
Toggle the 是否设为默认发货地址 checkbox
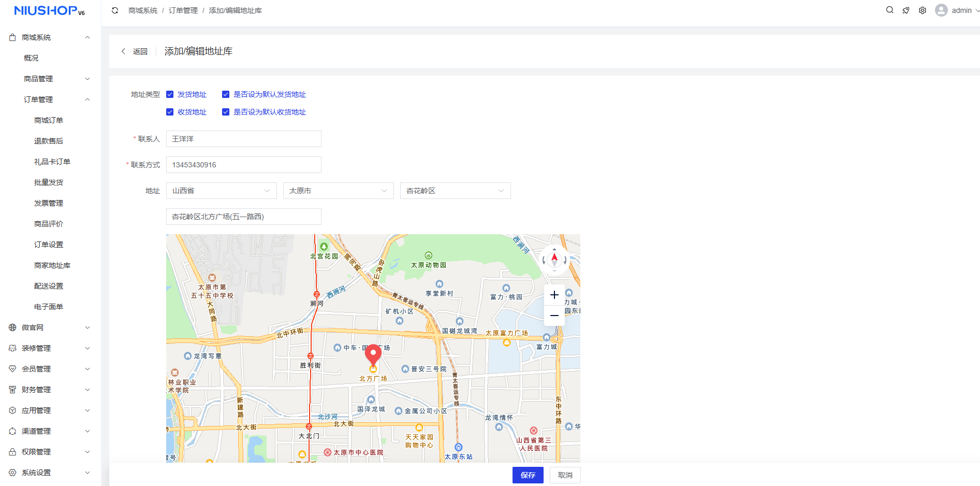pos(226,94)
